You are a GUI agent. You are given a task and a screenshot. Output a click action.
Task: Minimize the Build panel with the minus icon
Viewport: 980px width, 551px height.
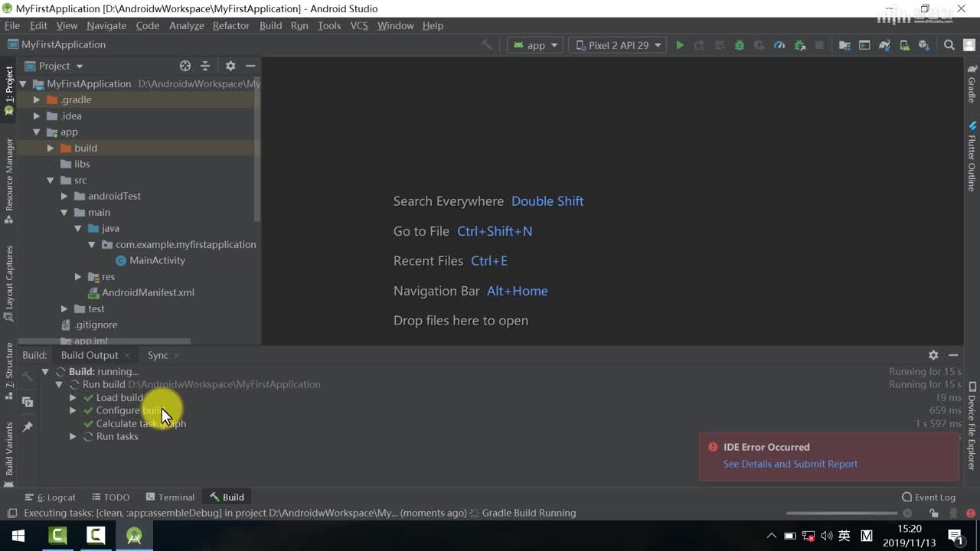[x=953, y=355]
